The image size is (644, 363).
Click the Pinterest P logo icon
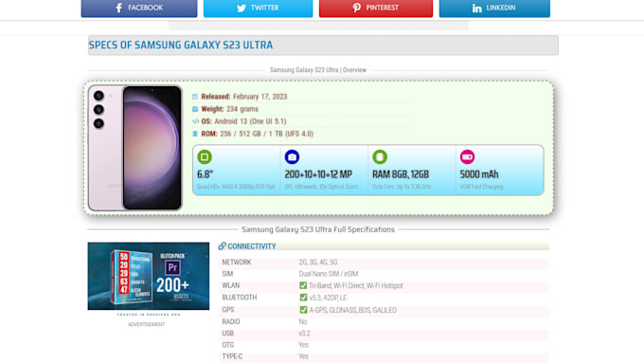(x=357, y=8)
